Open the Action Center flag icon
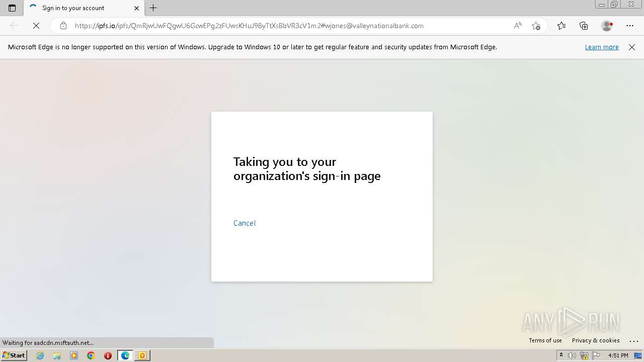Image resolution: width=644 pixels, height=362 pixels. coord(596,355)
